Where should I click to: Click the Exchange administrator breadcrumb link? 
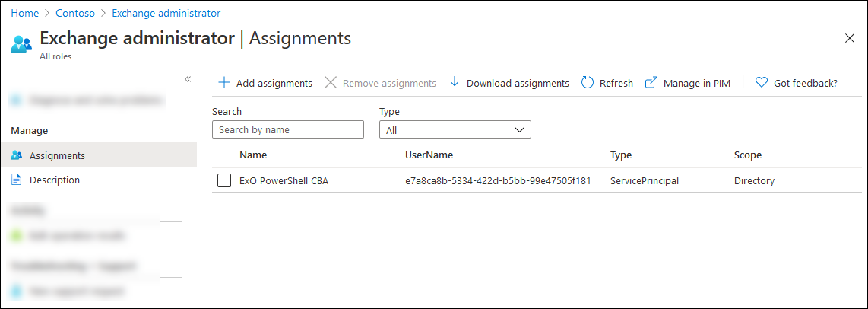(x=166, y=13)
